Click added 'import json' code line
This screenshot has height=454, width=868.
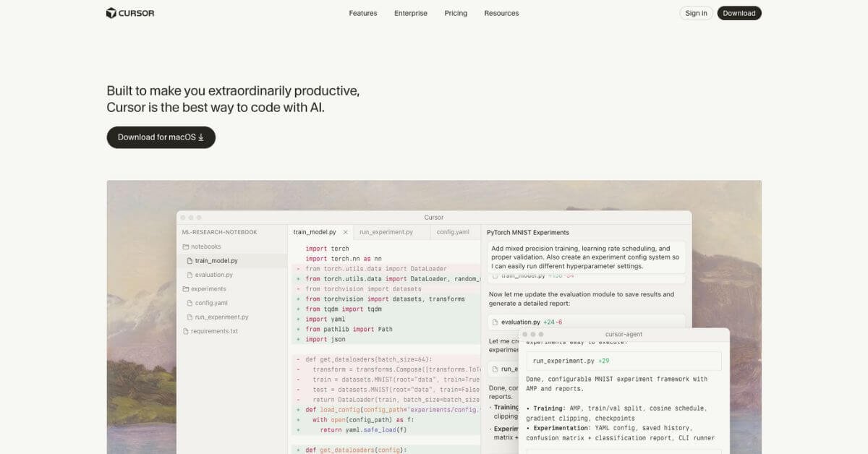tap(325, 339)
